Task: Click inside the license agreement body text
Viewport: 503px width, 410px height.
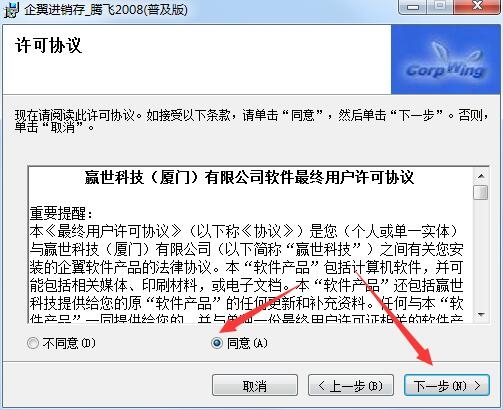Action: (247, 267)
